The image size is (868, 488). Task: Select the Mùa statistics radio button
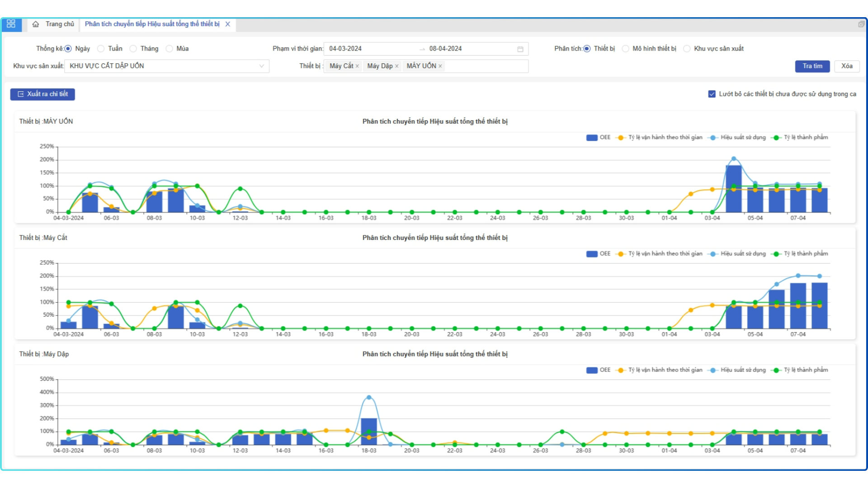[x=169, y=49]
